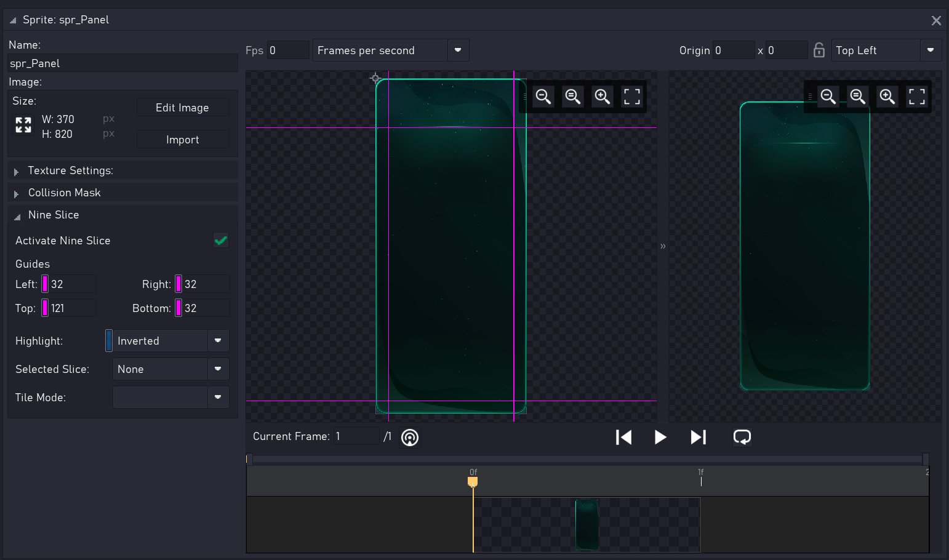949x560 pixels.
Task: Click the magenta Left guide color swatch
Action: (45, 284)
